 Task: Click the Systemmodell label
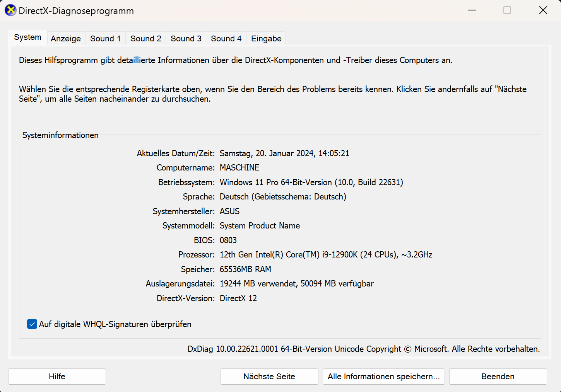[189, 226]
